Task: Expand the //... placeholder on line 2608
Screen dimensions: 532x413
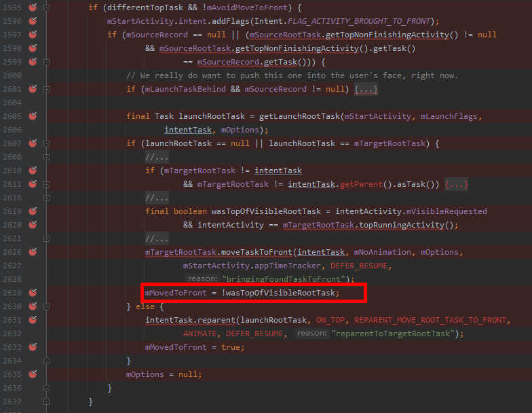Action: point(157,158)
